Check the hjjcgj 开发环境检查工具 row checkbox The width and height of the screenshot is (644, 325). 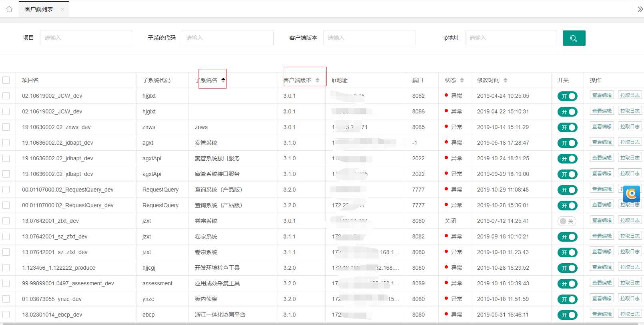point(6,268)
